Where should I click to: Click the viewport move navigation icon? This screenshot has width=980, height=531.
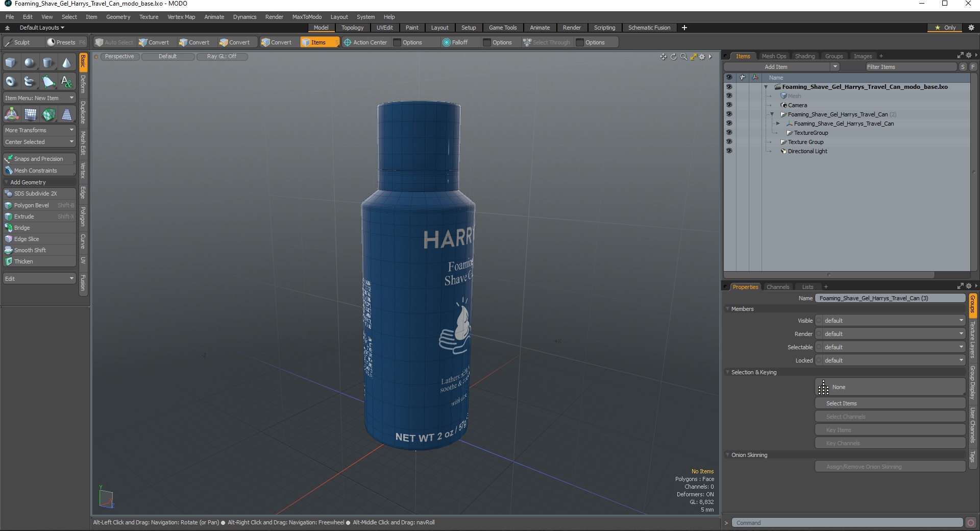click(663, 57)
